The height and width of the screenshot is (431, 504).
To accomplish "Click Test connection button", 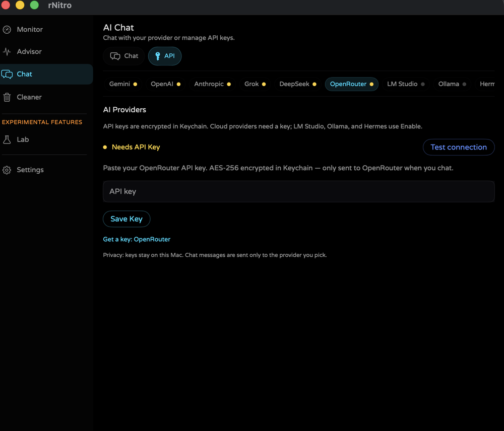I will (458, 147).
